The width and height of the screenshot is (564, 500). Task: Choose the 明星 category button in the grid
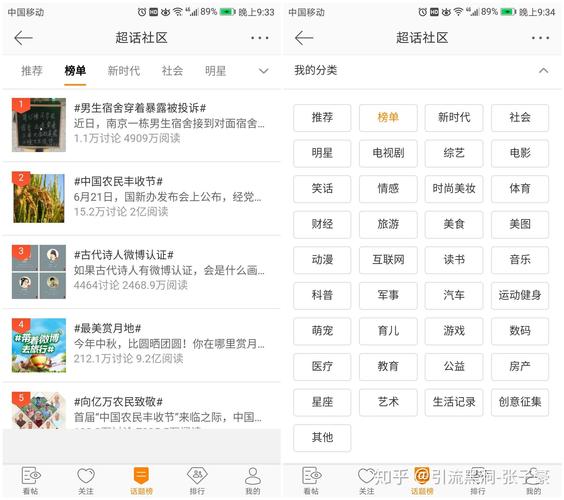pos(322,153)
